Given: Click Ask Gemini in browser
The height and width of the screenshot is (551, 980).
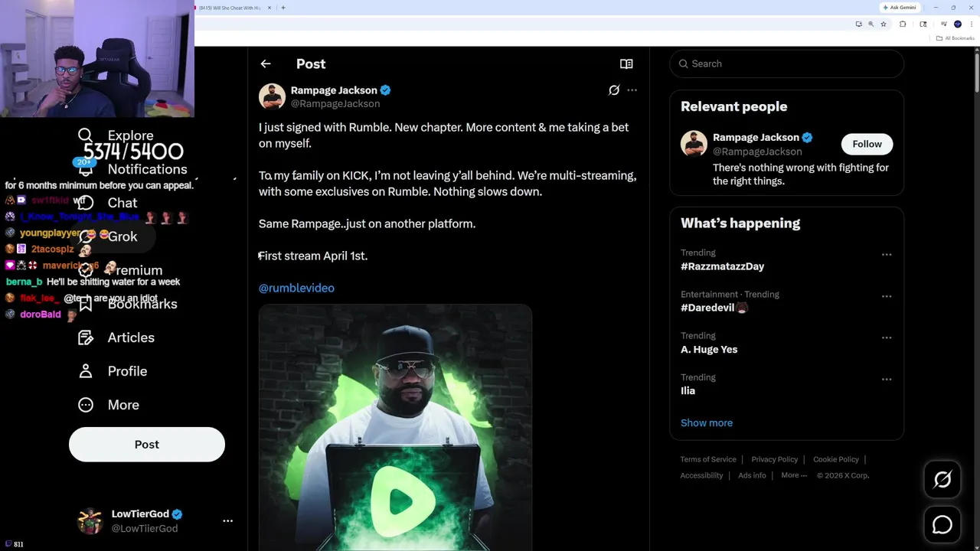Looking at the screenshot, I should pos(900,8).
